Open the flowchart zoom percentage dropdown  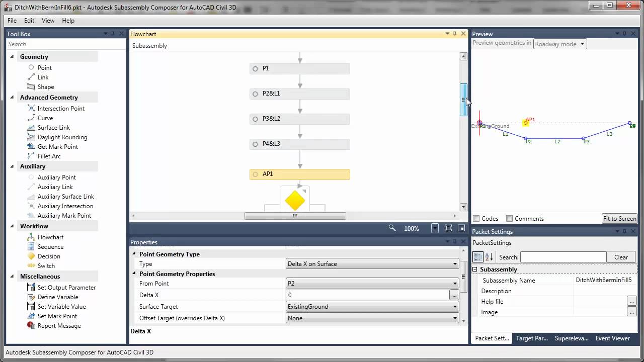(x=435, y=228)
